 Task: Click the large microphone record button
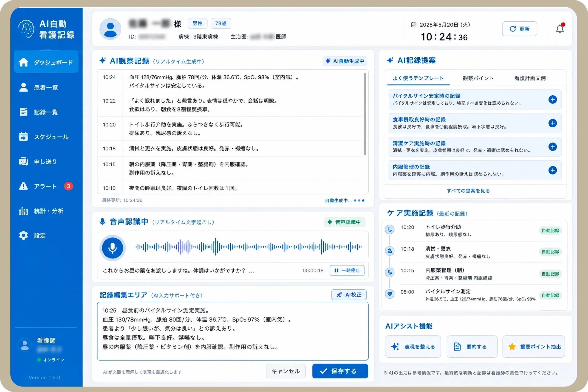[113, 248]
